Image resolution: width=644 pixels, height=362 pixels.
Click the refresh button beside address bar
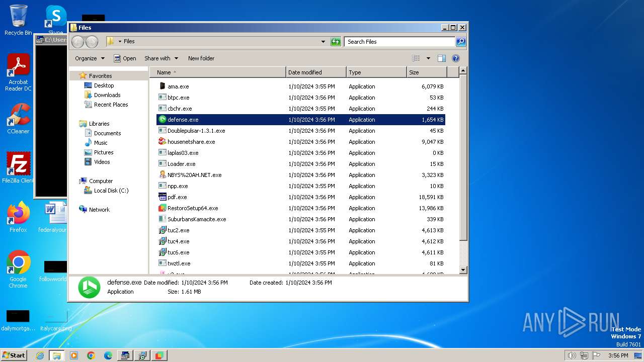click(x=336, y=42)
